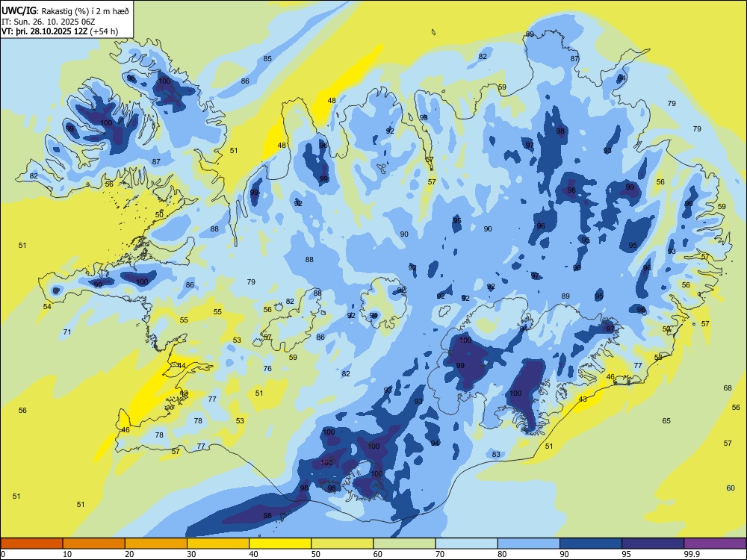747x560 pixels.
Task: Pick the 95–99.9 navy legend swatch
Action: point(653,544)
